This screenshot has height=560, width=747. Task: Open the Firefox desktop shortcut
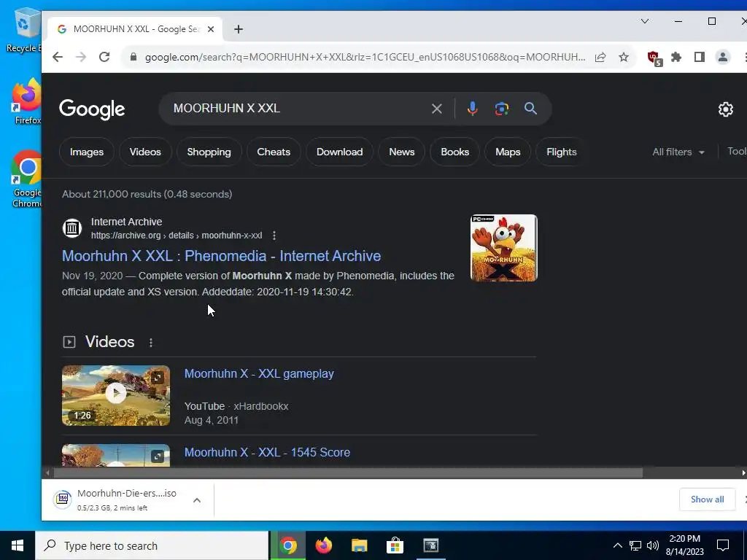click(x=27, y=101)
